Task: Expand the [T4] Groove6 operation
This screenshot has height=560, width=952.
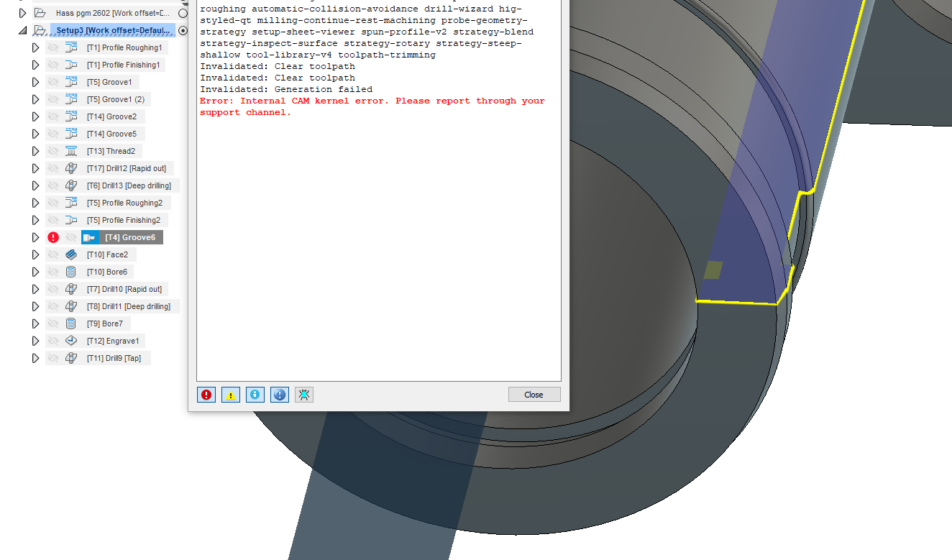Action: [35, 237]
